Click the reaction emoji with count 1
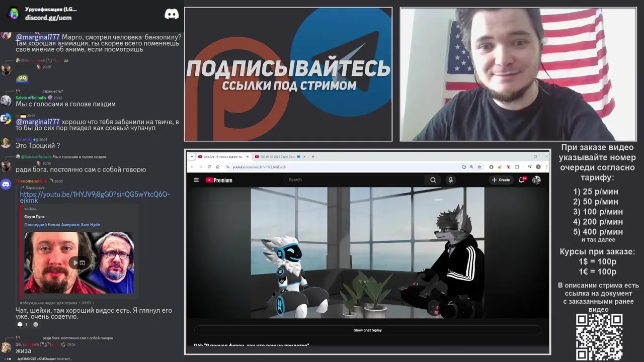 (23, 324)
